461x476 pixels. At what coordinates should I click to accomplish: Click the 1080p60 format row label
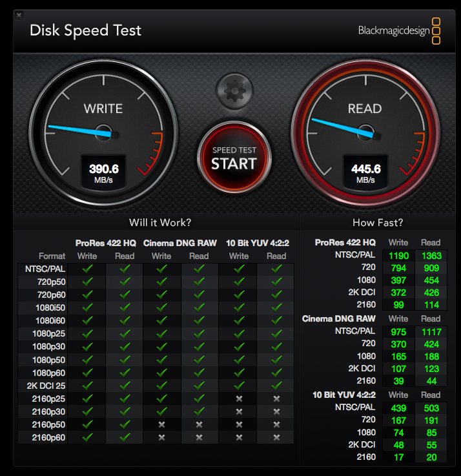pos(49,373)
